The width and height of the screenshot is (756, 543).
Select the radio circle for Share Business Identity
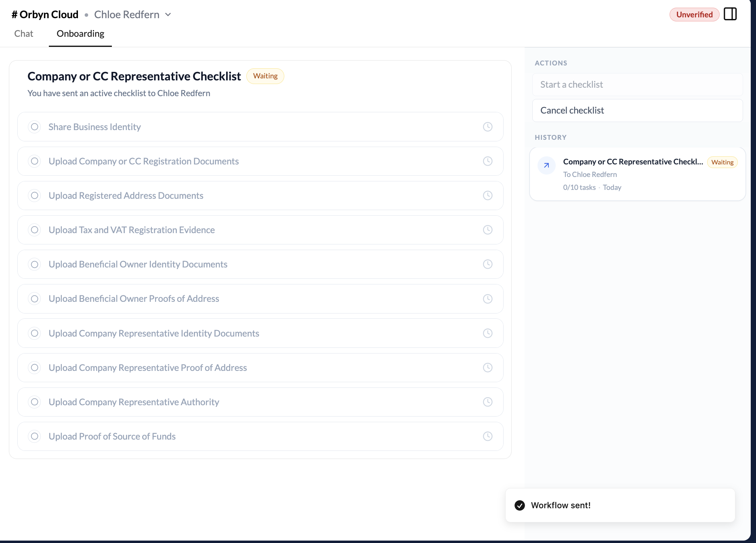[x=34, y=126]
